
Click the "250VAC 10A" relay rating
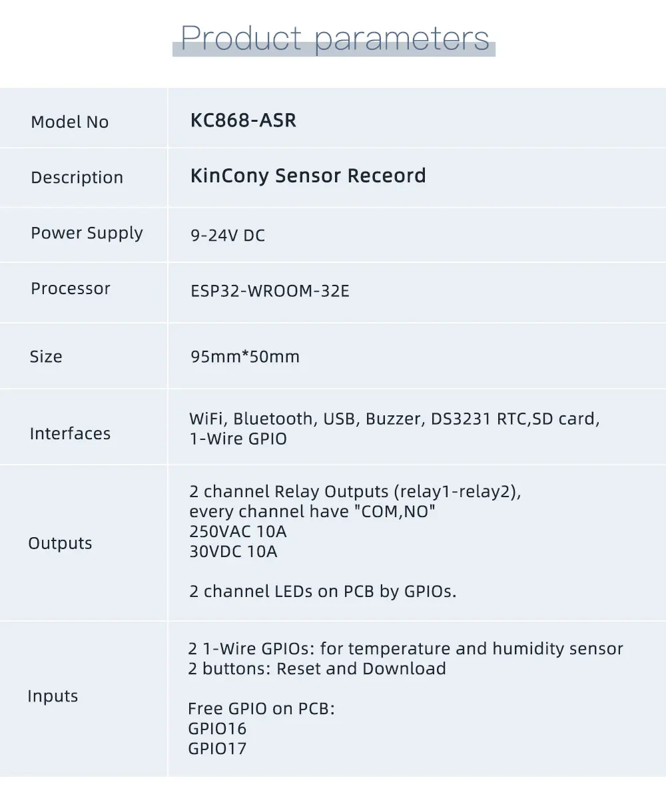238,531
